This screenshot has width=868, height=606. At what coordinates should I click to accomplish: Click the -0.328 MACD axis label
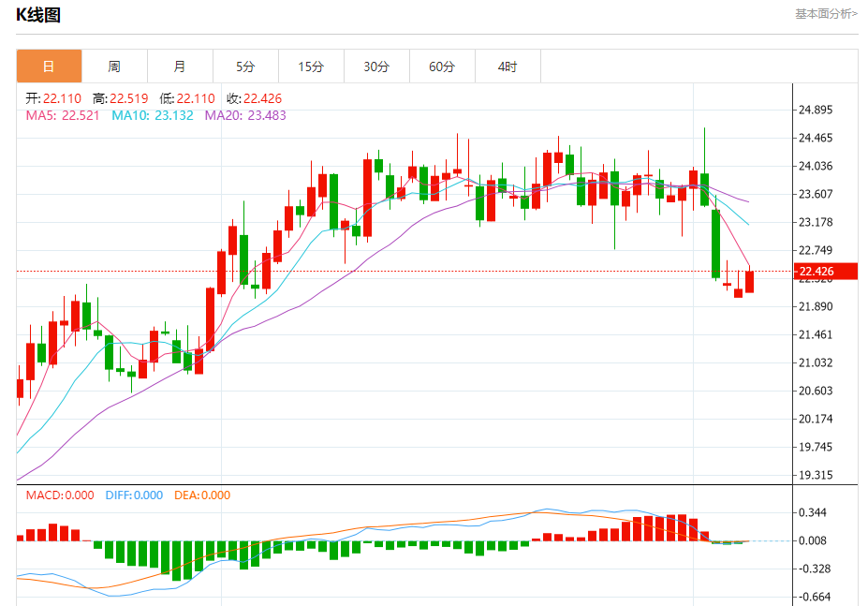[815, 569]
